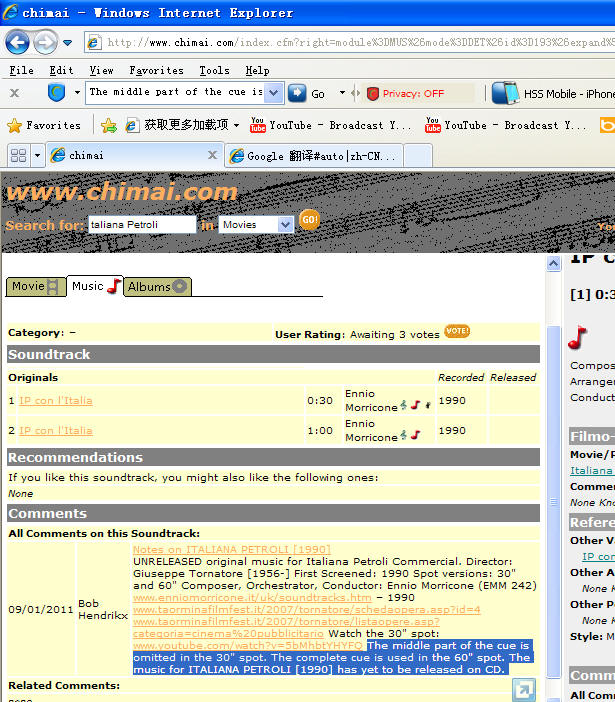Click Add to Favorites Bar star icon

coord(109,126)
